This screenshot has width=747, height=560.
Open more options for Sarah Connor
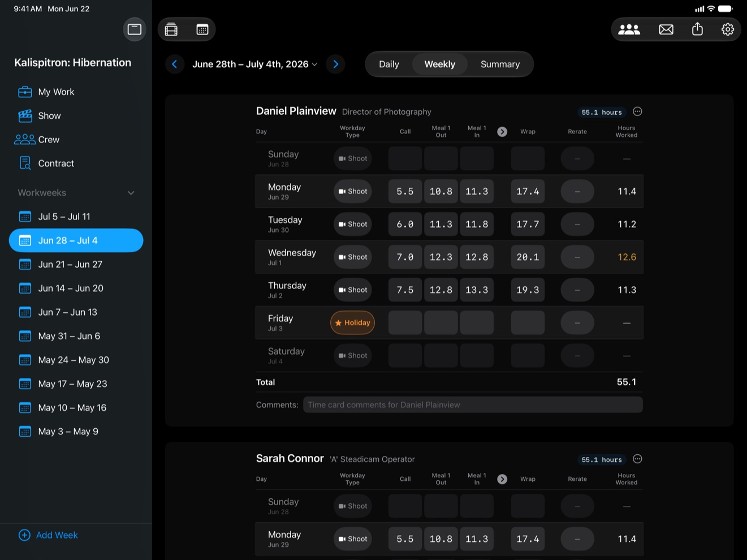(637, 459)
